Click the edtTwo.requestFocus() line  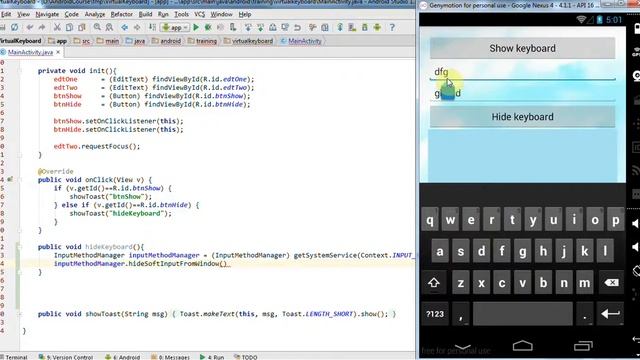coord(97,146)
